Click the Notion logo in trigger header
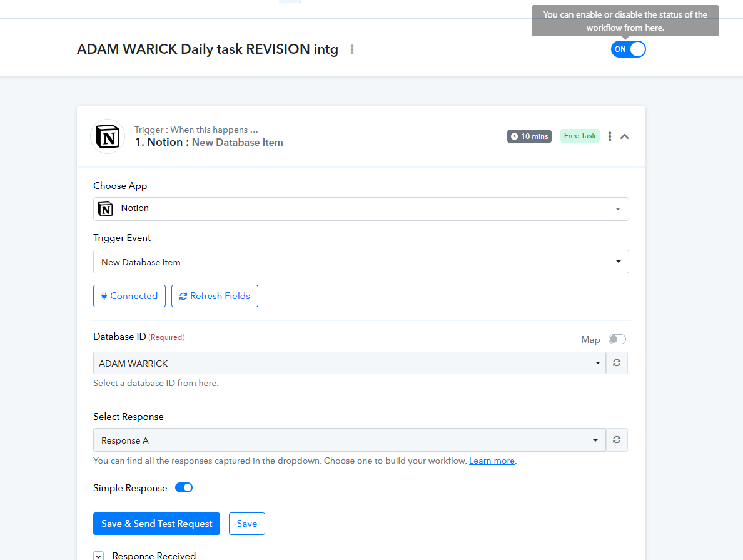 108,136
